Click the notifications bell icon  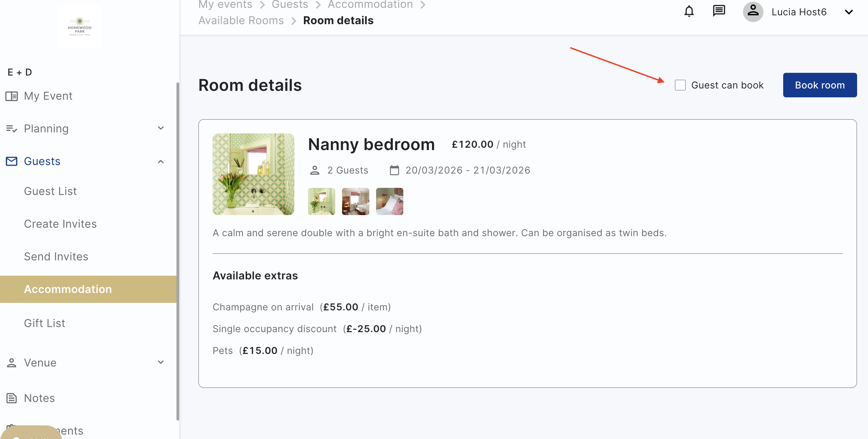(x=689, y=12)
